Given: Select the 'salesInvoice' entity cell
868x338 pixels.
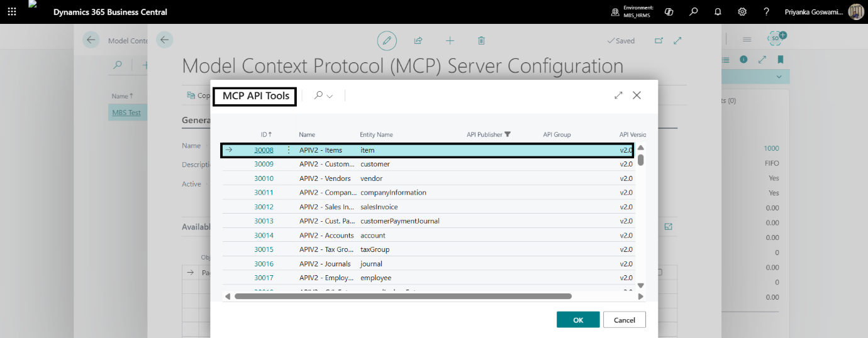Looking at the screenshot, I should tap(379, 207).
